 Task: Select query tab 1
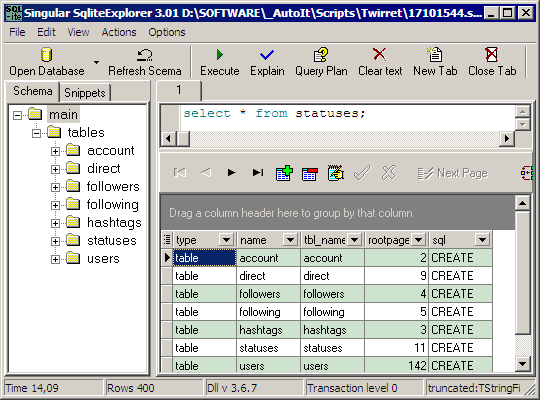click(x=179, y=90)
